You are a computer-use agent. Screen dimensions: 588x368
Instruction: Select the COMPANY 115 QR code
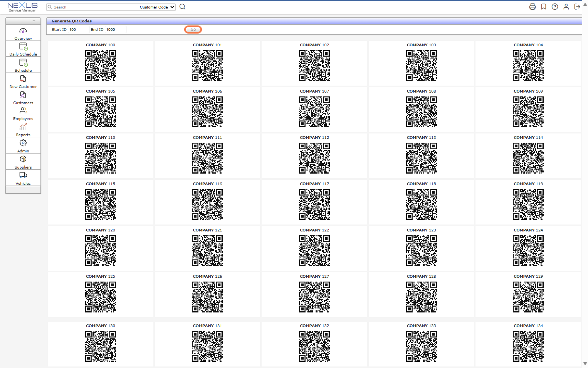101,204
